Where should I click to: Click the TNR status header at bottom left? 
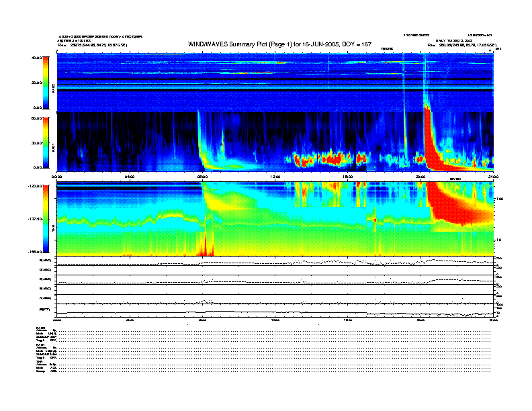39,362
